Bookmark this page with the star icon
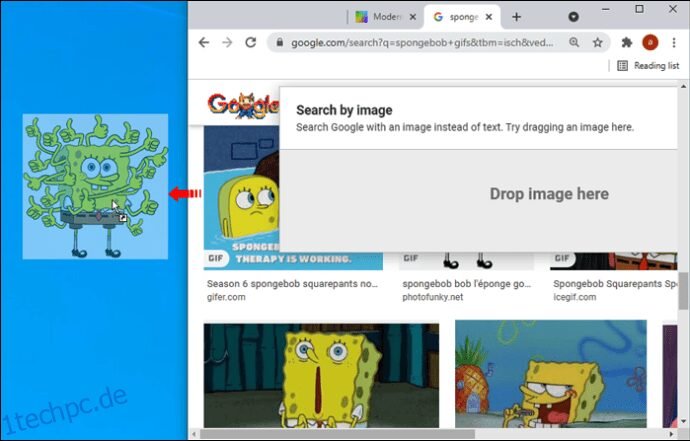The width and height of the screenshot is (690, 441). (x=597, y=43)
